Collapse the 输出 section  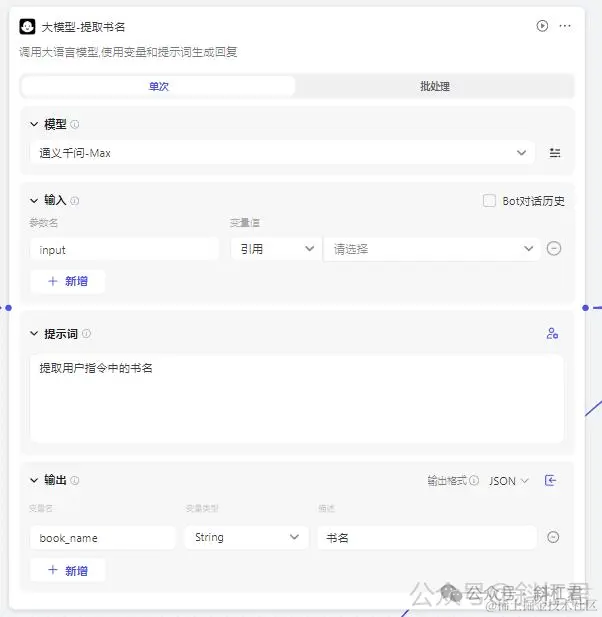(x=34, y=480)
